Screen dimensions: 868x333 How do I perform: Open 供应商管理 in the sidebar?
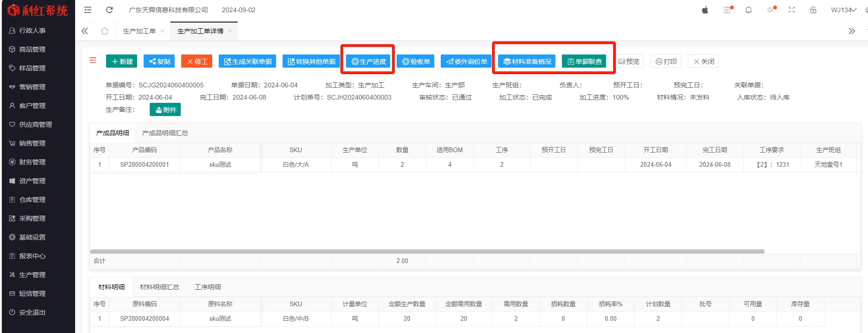[38, 124]
